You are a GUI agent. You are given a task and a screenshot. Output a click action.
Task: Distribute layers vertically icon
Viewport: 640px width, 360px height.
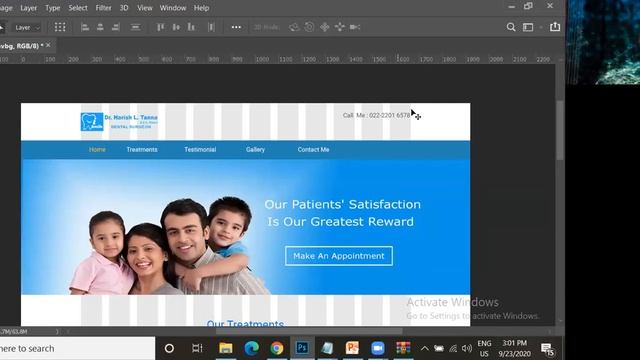(x=135, y=27)
